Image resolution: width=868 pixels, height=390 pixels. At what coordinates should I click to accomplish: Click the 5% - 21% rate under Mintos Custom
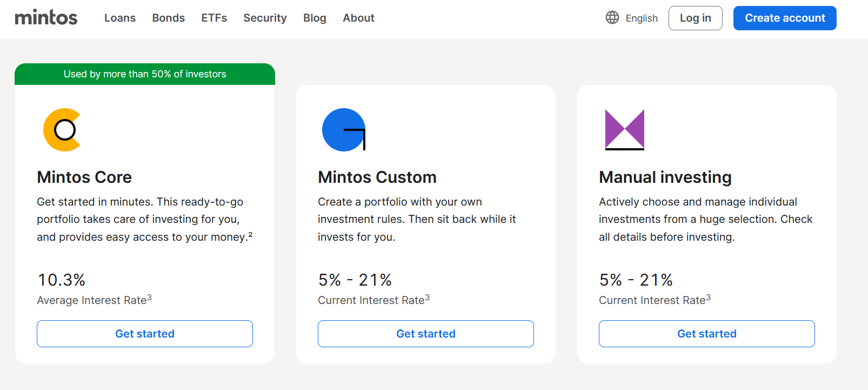355,280
